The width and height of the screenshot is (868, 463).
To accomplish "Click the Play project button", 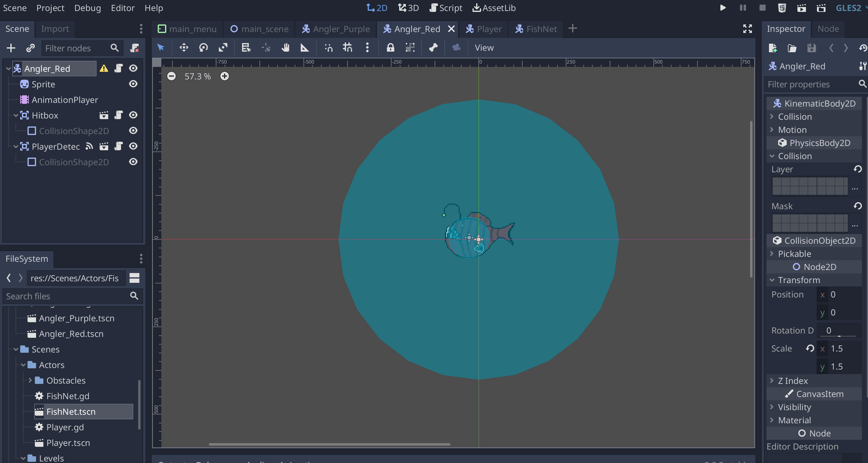I will point(723,8).
